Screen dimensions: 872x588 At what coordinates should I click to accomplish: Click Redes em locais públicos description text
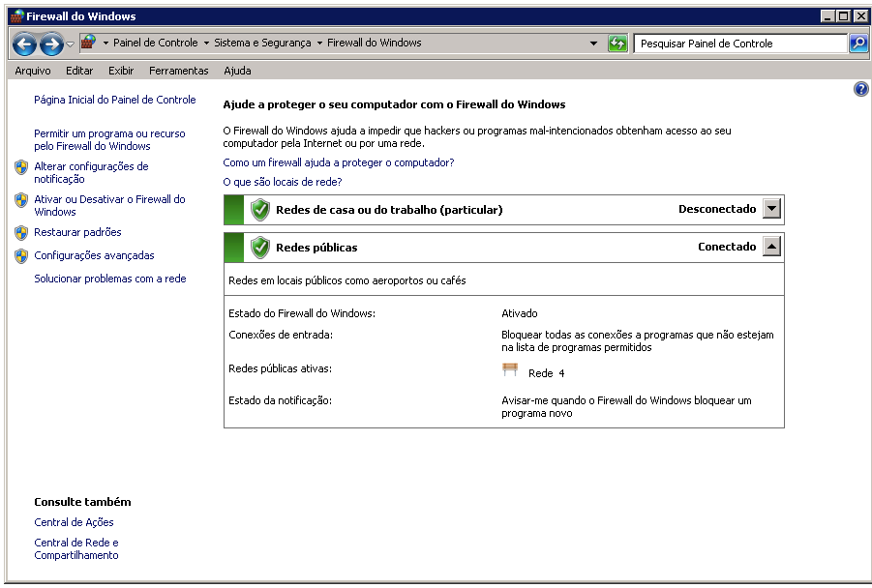(x=347, y=280)
